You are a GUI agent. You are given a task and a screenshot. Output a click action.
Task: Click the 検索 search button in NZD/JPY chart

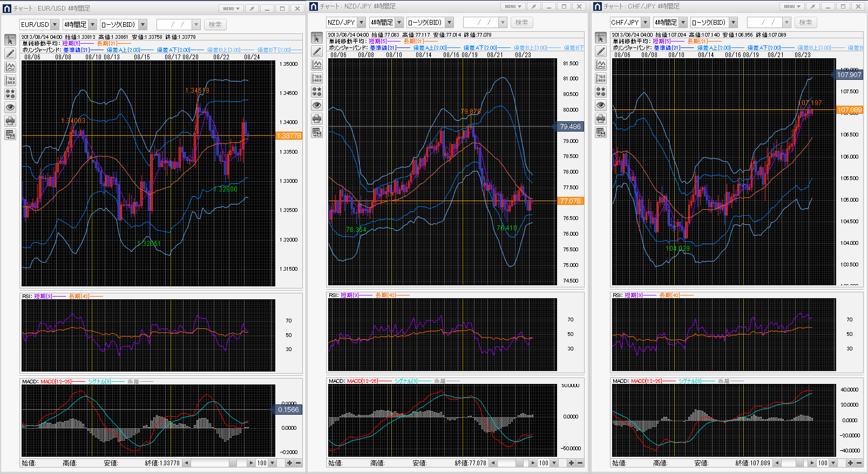[x=521, y=23]
